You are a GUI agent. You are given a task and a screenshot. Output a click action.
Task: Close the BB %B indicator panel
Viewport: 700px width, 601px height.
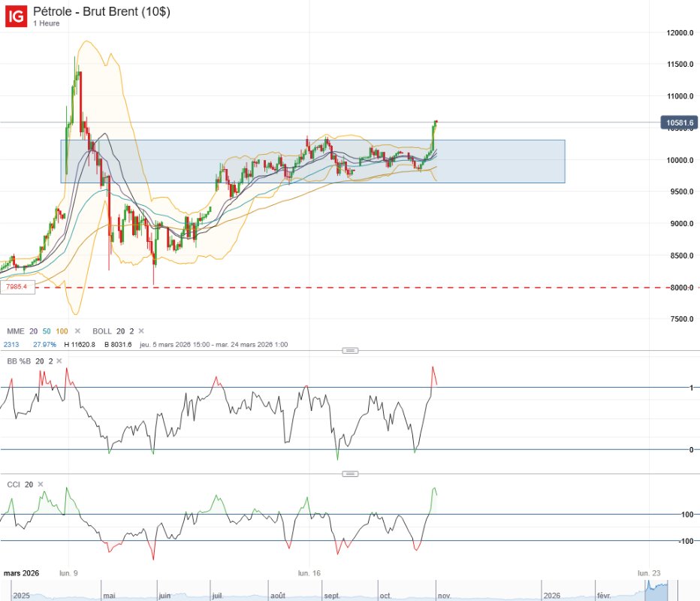click(x=59, y=361)
